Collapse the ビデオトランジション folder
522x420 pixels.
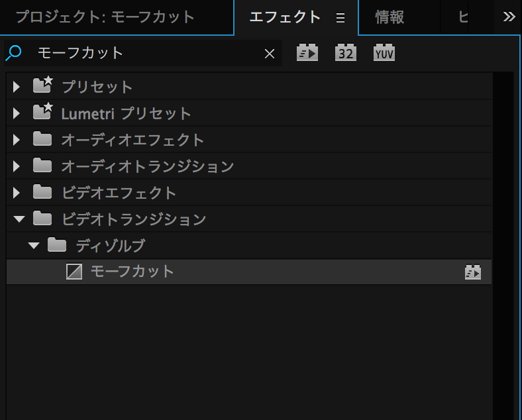pos(18,219)
